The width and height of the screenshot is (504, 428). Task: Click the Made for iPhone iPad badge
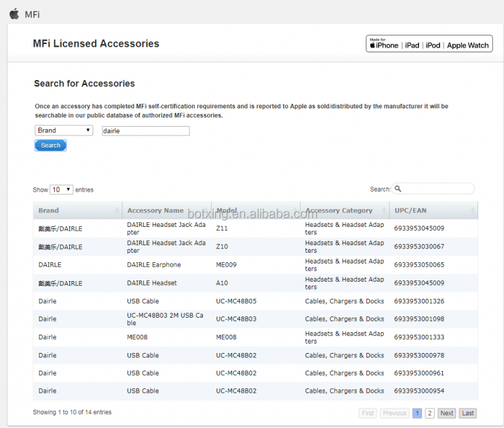point(428,43)
